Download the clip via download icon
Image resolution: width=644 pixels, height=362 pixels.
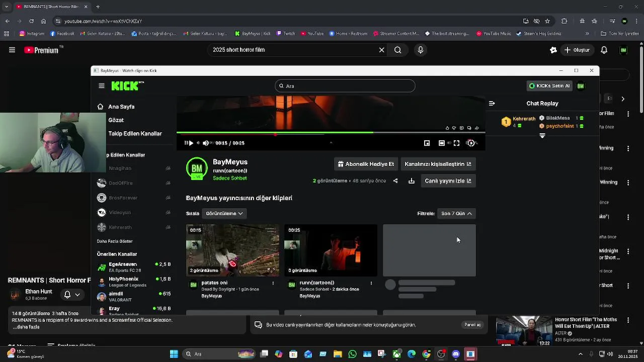point(412,181)
